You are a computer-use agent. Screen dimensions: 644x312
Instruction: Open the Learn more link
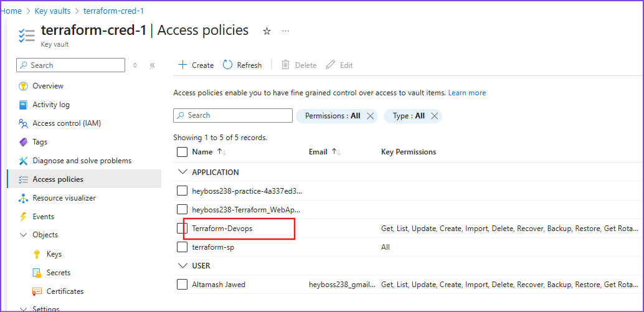tap(467, 93)
